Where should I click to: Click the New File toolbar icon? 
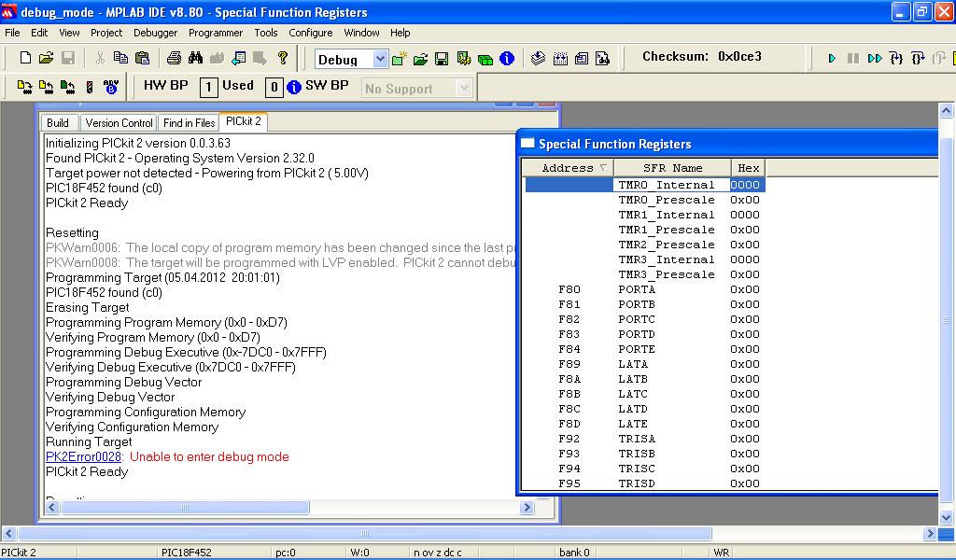point(25,58)
